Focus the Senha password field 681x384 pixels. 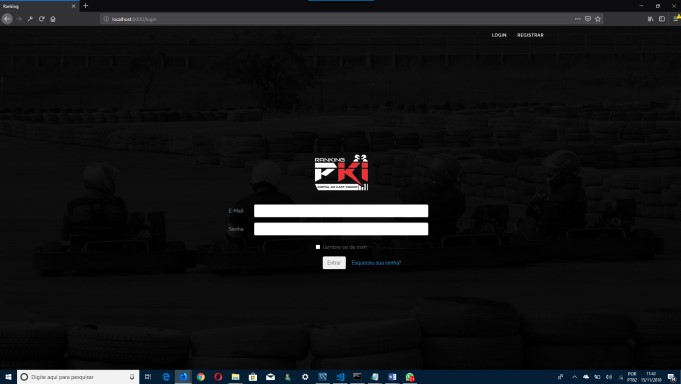[341, 229]
